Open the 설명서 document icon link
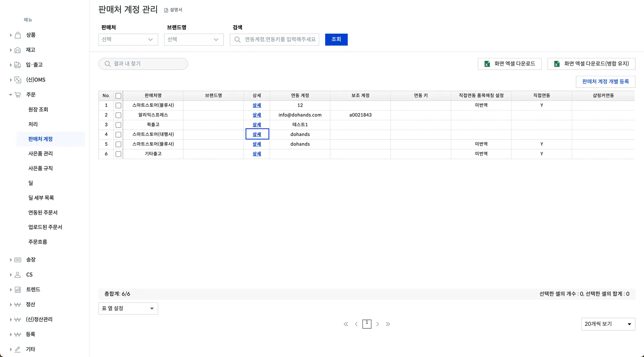Viewport: 644px width, 357px height. pos(166,10)
